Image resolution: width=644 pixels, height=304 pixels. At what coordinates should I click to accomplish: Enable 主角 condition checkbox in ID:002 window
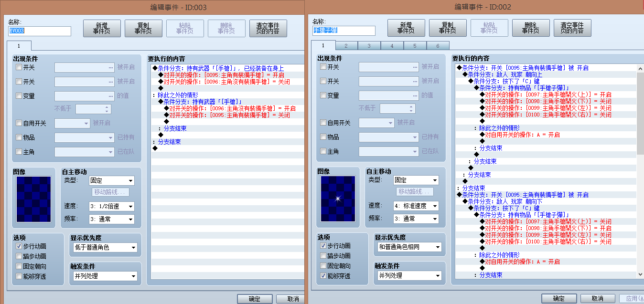[x=323, y=151]
